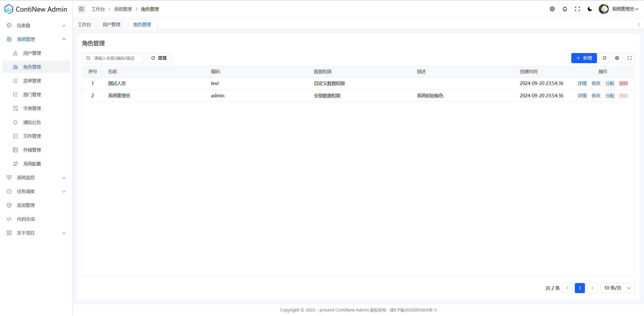
Task: Open notification bell in header
Action: (x=565, y=9)
